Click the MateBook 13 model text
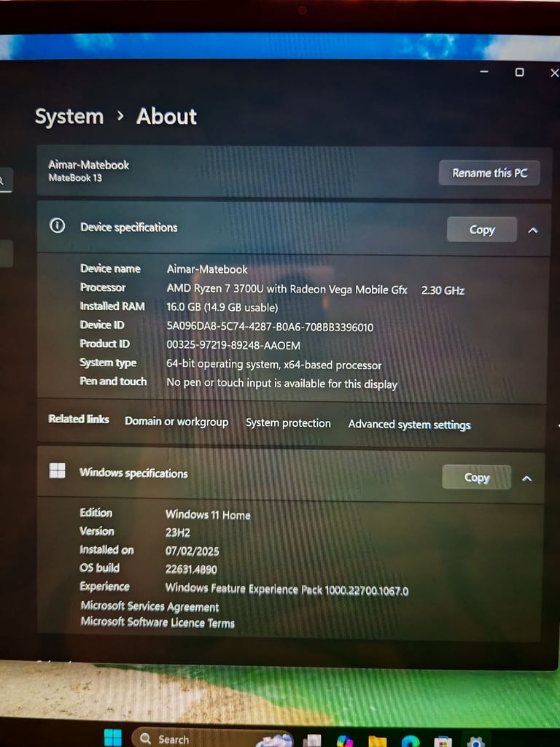560x747 pixels. (x=75, y=178)
